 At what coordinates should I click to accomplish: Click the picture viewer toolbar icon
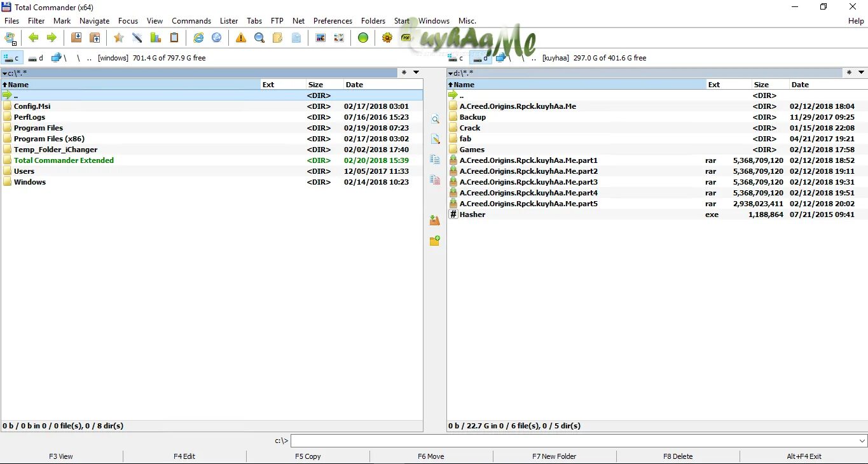coord(320,38)
